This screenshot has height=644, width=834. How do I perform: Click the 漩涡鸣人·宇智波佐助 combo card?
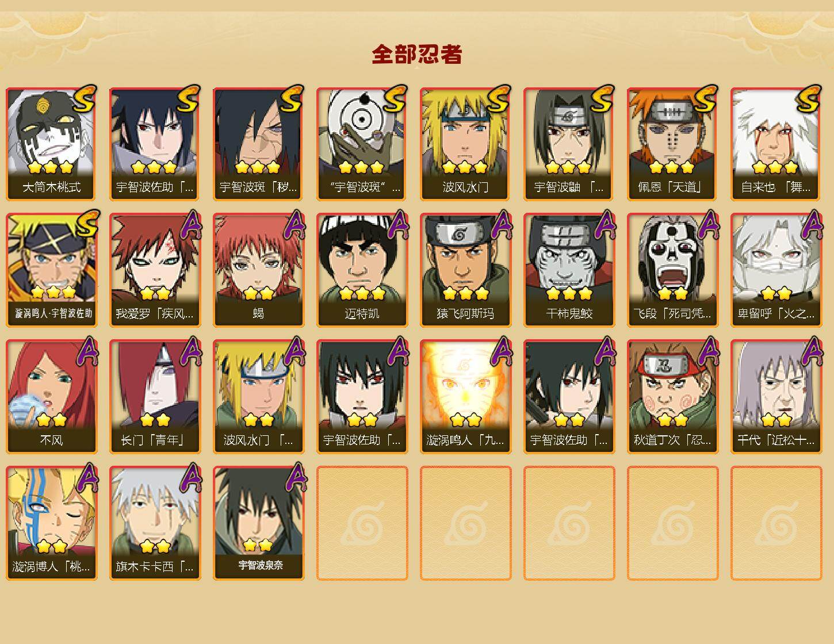pyautogui.click(x=51, y=270)
